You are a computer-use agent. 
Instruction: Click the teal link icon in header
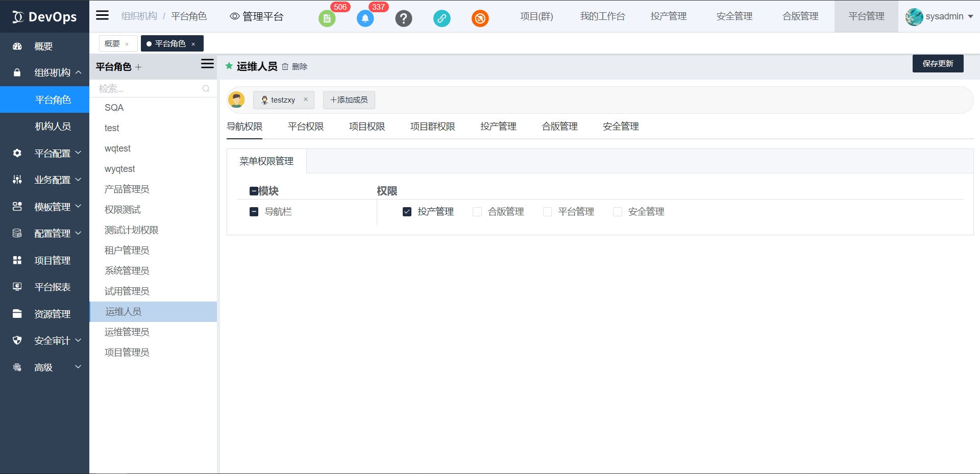point(442,19)
